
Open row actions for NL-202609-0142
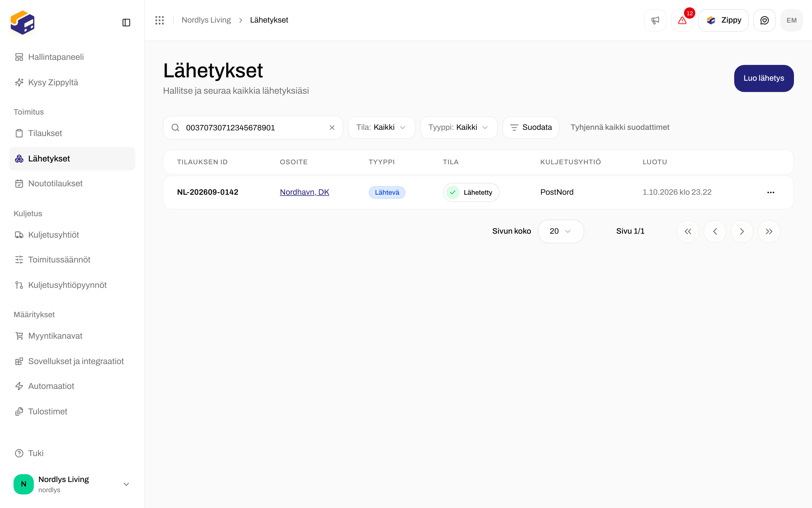[771, 192]
